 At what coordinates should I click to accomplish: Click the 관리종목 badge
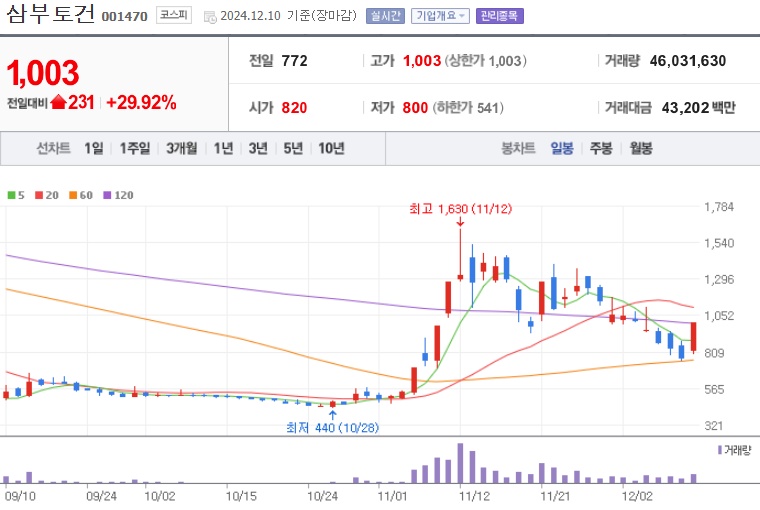pos(499,16)
